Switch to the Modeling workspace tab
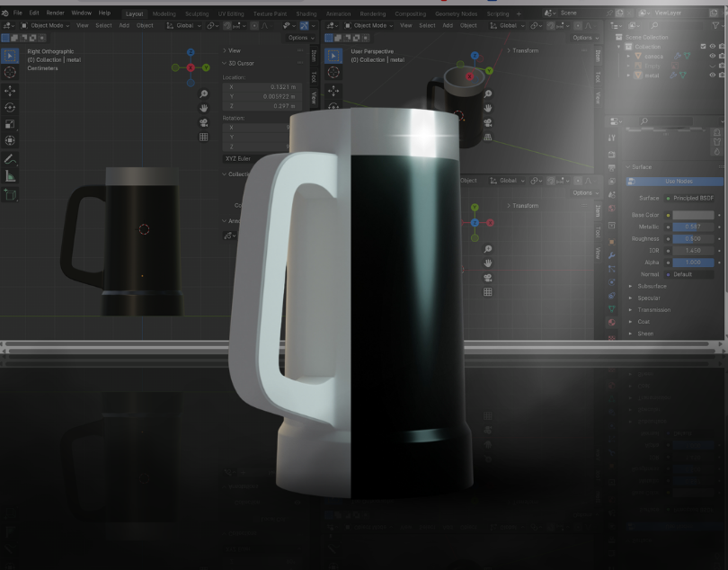The height and width of the screenshot is (570, 728). (x=164, y=13)
